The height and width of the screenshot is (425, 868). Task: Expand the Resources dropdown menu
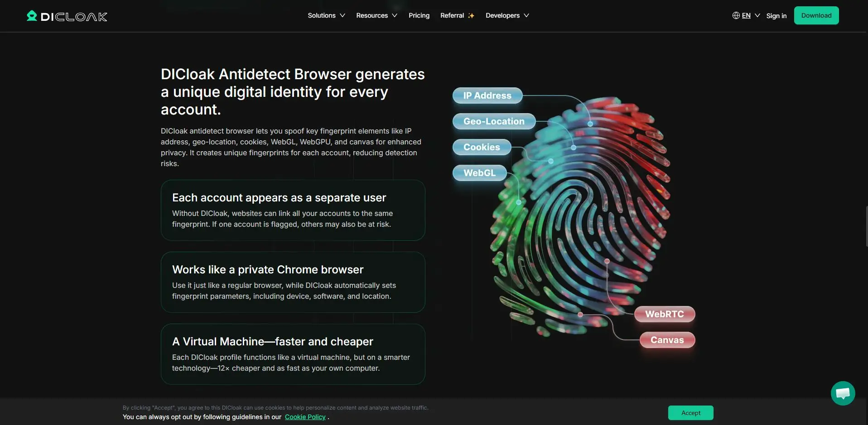pos(376,15)
